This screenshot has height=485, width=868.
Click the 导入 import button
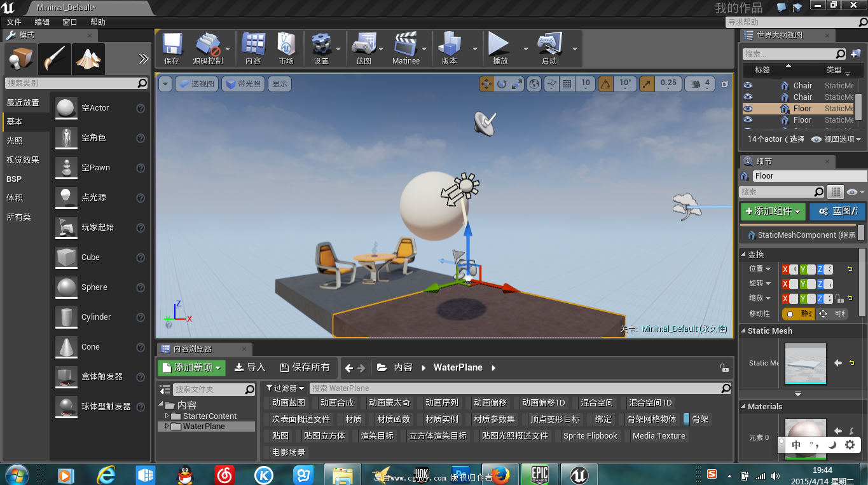point(249,367)
